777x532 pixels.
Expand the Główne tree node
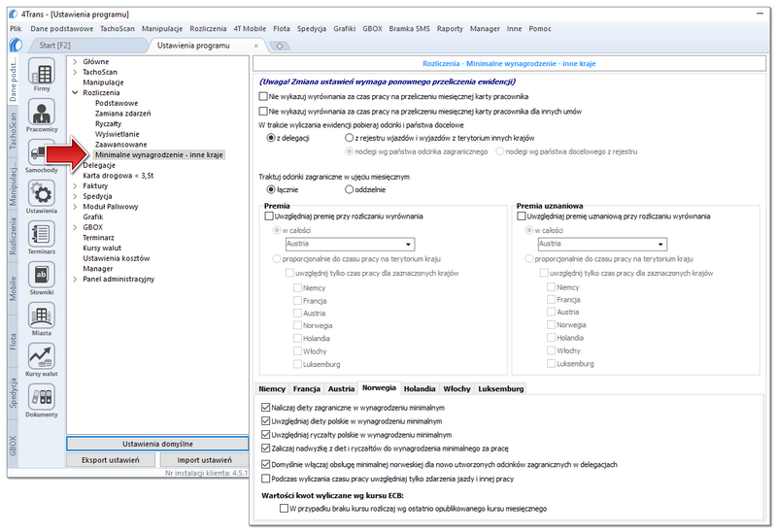(75, 62)
